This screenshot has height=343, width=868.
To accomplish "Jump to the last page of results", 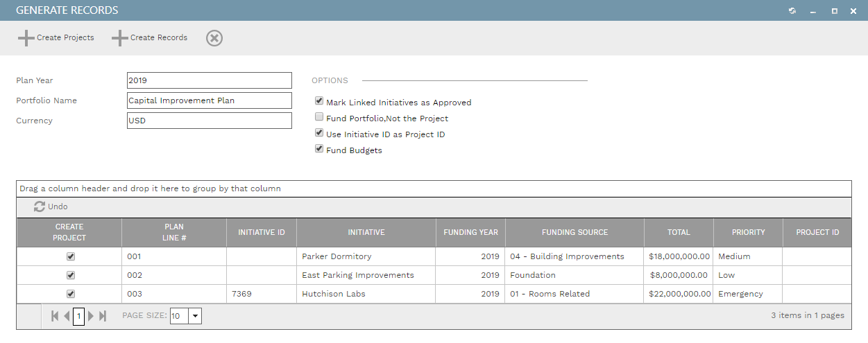I will [103, 316].
